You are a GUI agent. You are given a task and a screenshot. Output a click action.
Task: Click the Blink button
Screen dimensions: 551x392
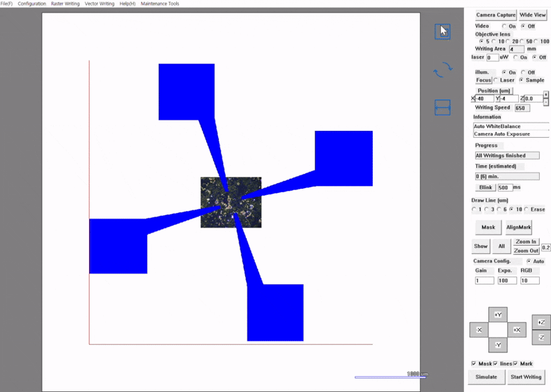click(x=486, y=187)
